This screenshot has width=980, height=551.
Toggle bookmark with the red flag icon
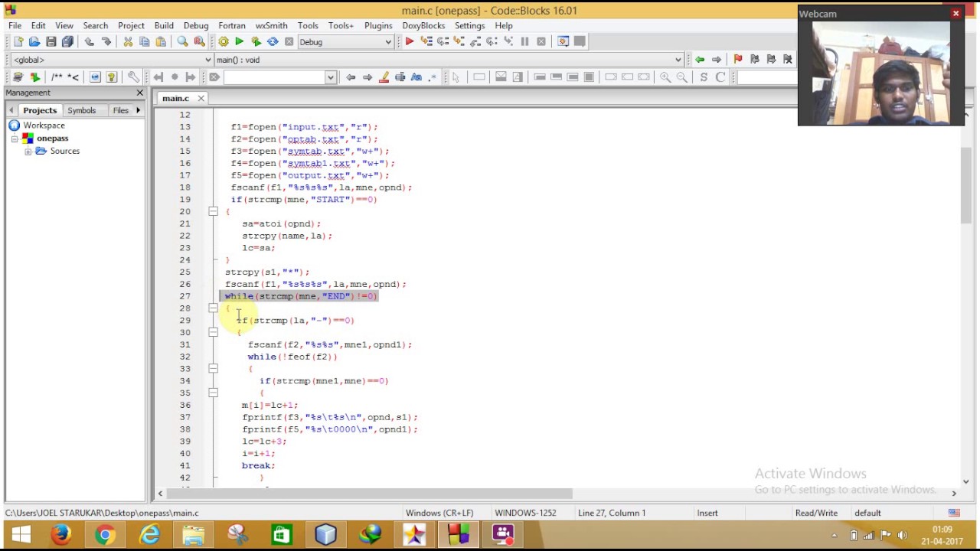738,60
